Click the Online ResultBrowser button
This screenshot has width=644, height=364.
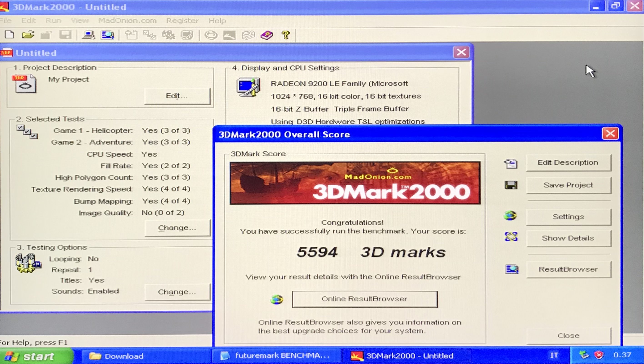[x=364, y=299]
